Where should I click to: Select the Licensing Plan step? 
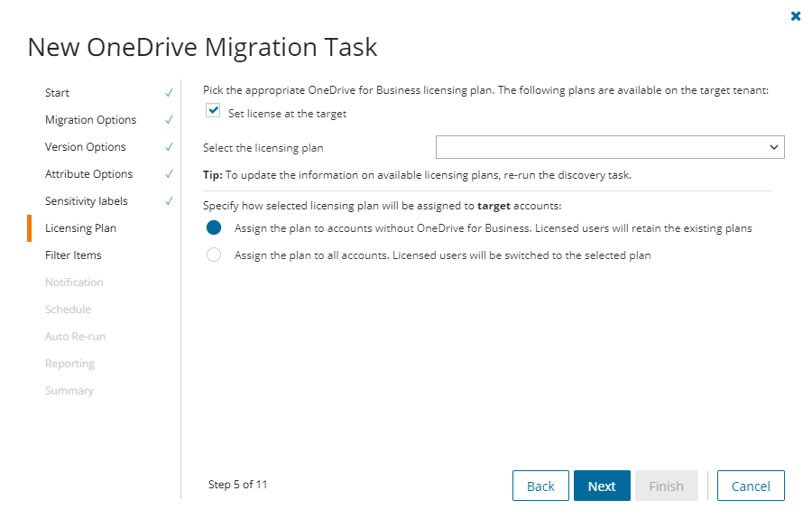80,228
